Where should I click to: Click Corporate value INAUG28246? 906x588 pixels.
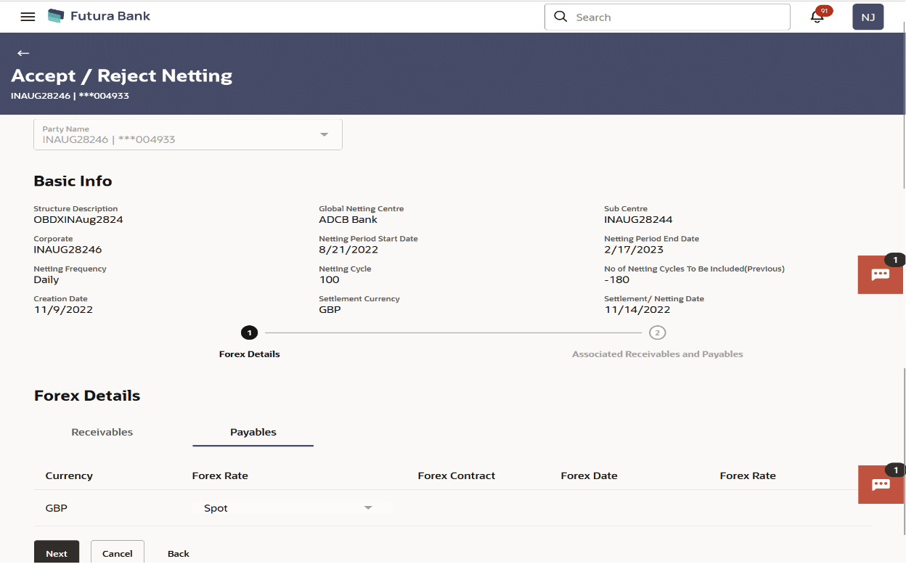[x=68, y=250]
